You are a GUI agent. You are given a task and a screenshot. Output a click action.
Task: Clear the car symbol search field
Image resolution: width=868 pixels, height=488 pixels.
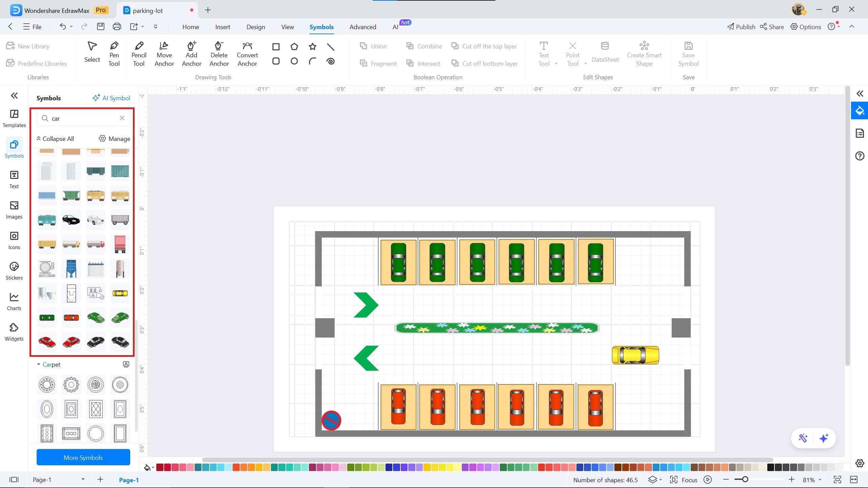coord(122,118)
